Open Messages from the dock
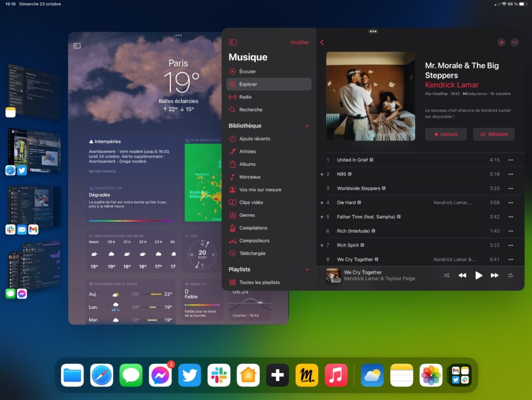 (131, 375)
